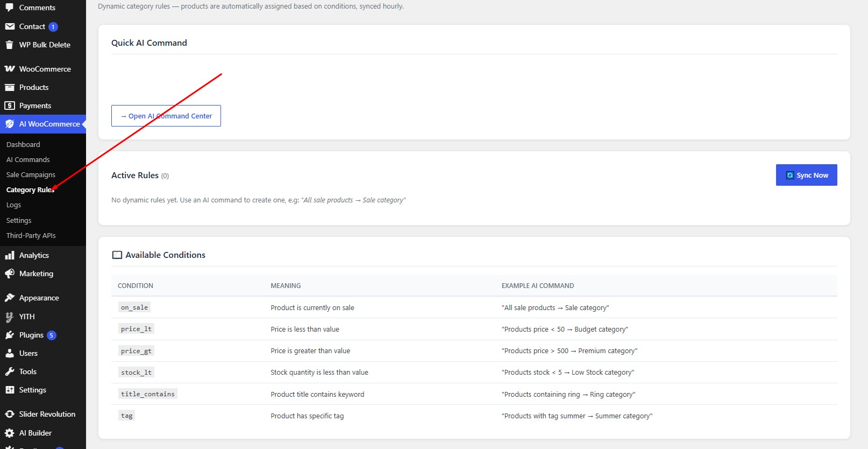The image size is (868, 449).
Task: Open Third-Party APIs submenu
Action: coord(31,235)
